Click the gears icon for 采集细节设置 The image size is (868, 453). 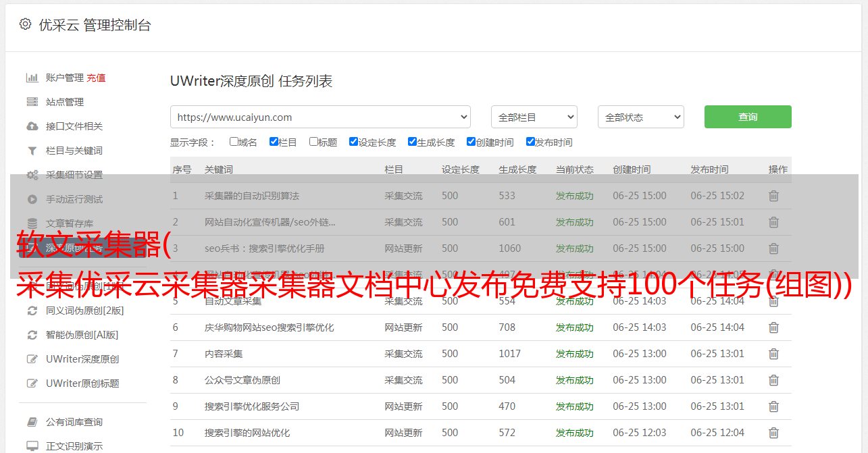coord(32,175)
